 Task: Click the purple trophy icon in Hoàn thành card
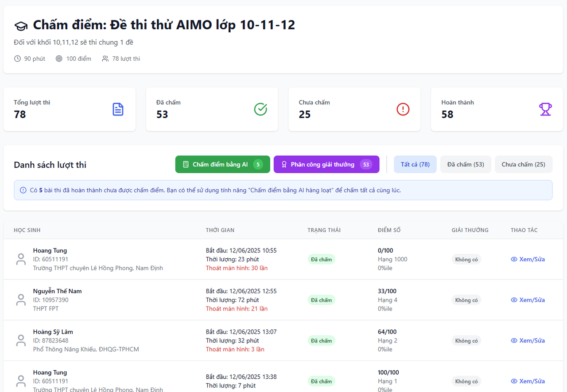tap(545, 109)
